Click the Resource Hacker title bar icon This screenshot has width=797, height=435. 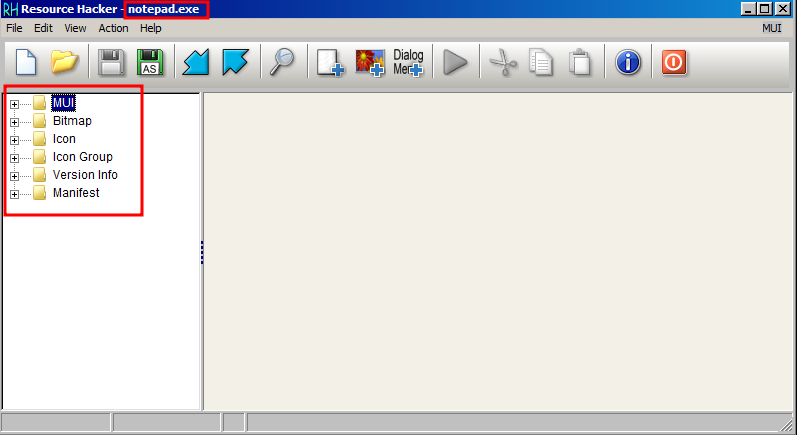10,9
